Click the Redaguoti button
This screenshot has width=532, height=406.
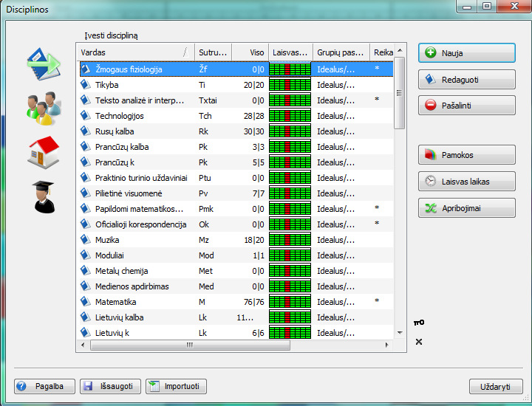[x=466, y=80]
